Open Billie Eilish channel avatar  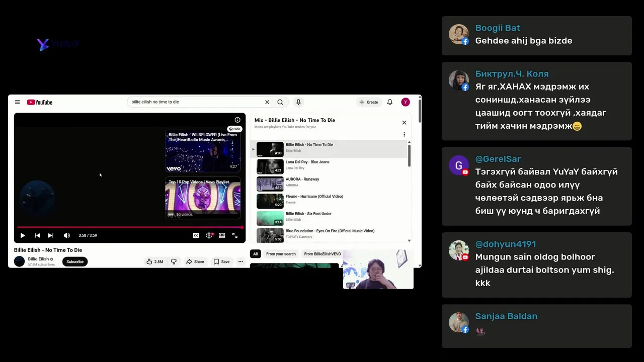pyautogui.click(x=20, y=261)
